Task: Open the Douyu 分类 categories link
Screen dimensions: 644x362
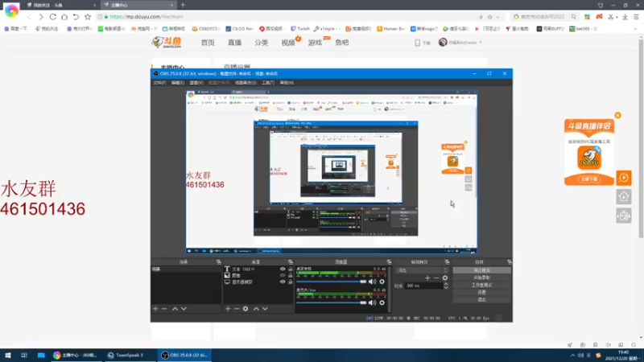Action: click(261, 43)
